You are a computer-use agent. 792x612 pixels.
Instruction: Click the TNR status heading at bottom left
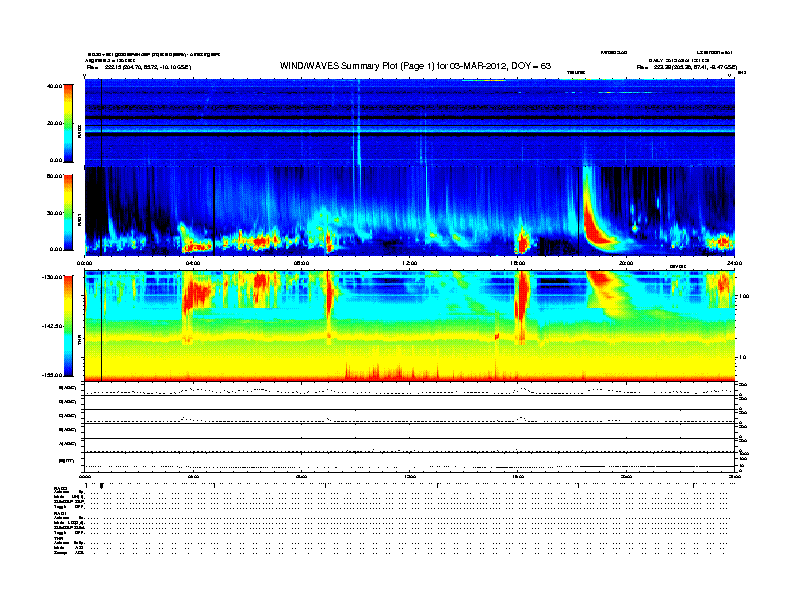[58, 539]
